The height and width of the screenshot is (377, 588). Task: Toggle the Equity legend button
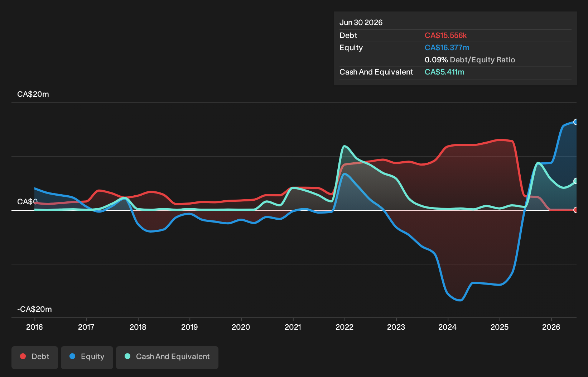pos(87,357)
